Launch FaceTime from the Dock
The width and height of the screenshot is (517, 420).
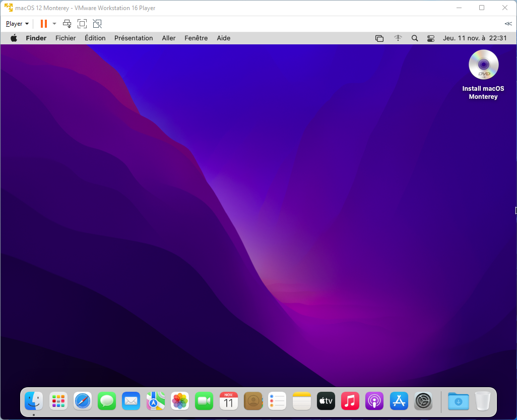(204, 401)
